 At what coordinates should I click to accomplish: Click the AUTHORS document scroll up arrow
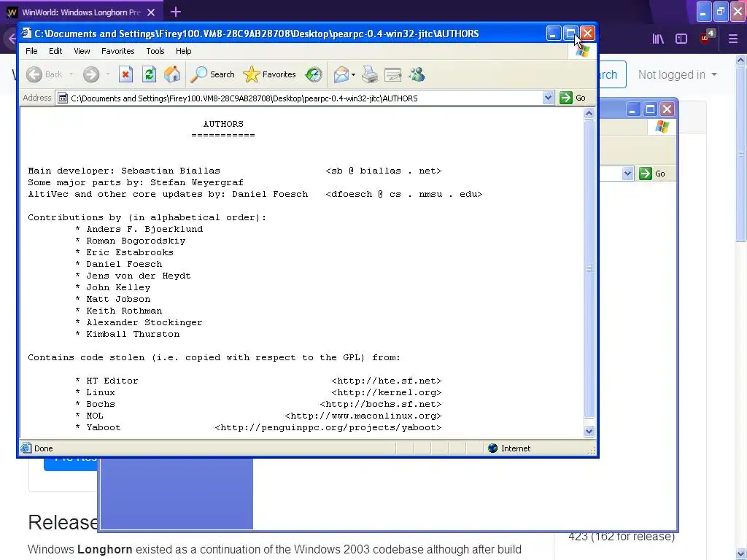click(589, 113)
